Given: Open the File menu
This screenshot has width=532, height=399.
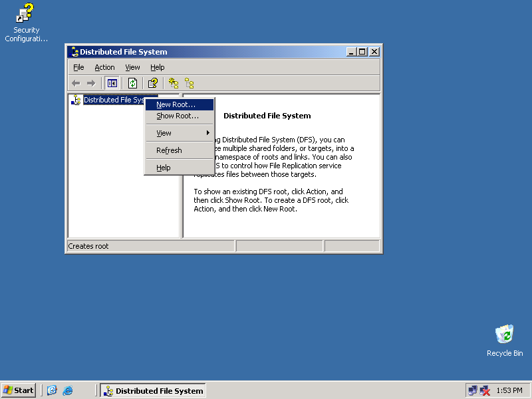Looking at the screenshot, I should click(x=78, y=67).
